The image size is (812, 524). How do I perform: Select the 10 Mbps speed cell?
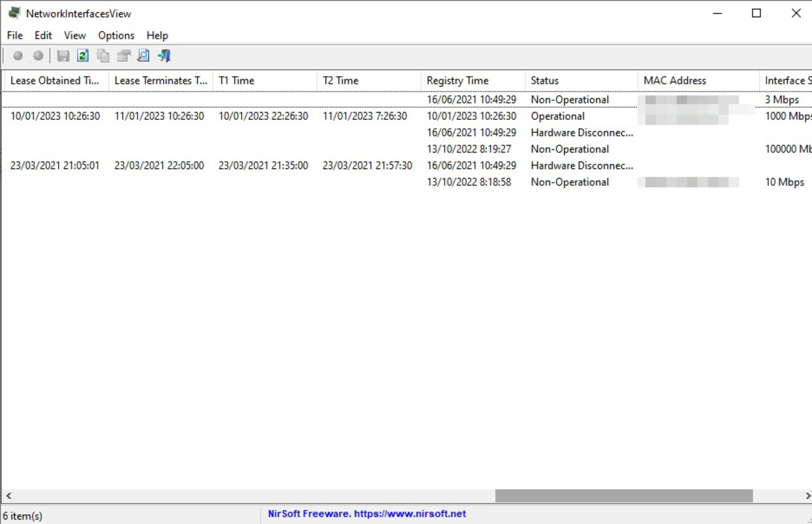[x=784, y=182]
